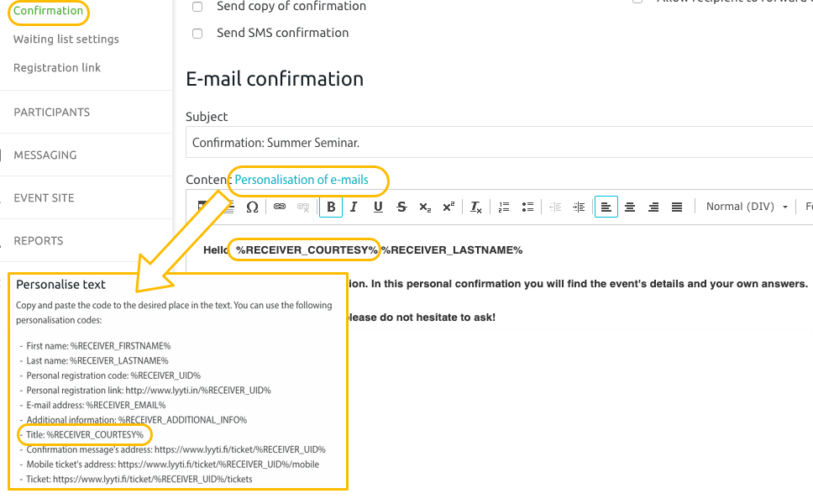Viewport: 813px width, 504px height.
Task: Select the Mobile ticket's address line
Action: [x=173, y=465]
